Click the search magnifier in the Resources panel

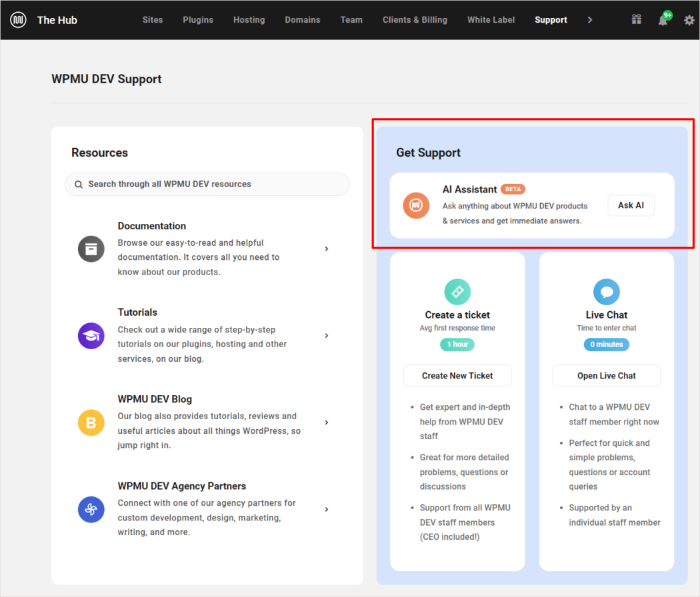(78, 184)
